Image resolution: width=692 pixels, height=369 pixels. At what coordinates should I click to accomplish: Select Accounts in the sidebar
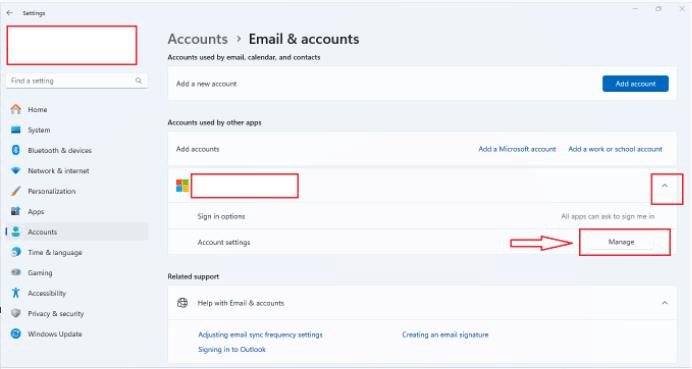pos(77,232)
